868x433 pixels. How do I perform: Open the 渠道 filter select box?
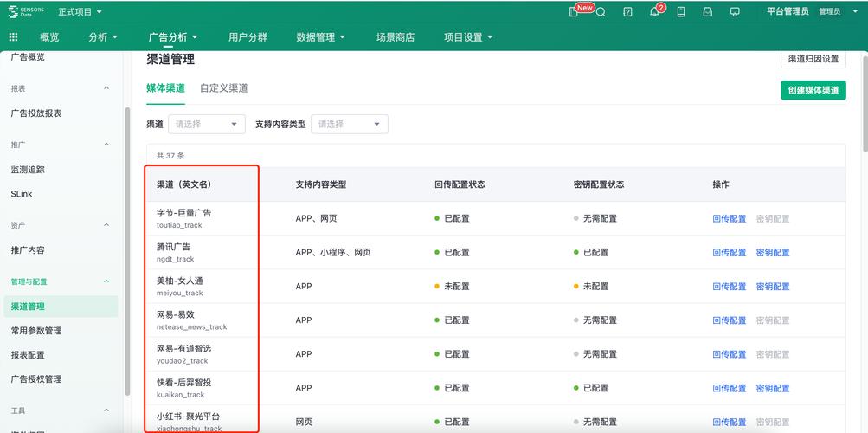point(207,124)
